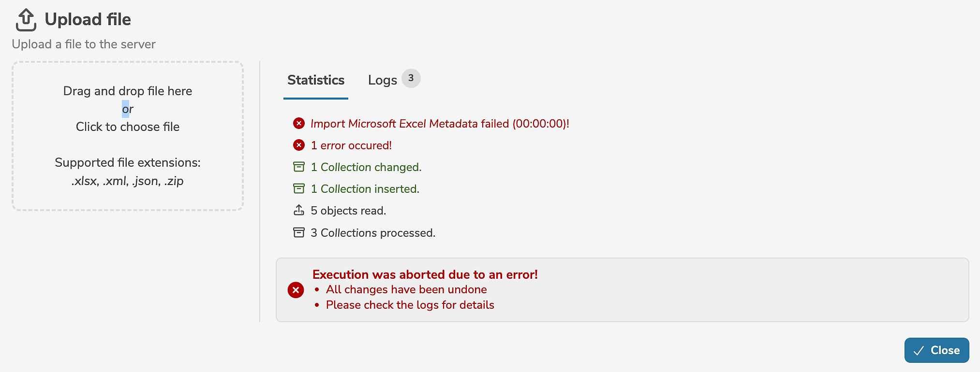Click the Logs notification badge showing 3
This screenshot has height=372, width=980.
click(x=411, y=78)
